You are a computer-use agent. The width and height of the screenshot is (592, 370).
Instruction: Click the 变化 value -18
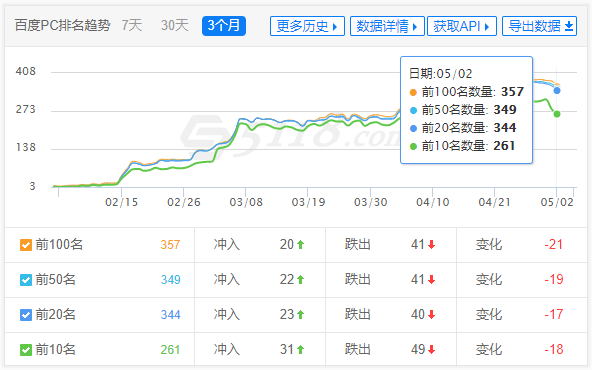(x=553, y=350)
